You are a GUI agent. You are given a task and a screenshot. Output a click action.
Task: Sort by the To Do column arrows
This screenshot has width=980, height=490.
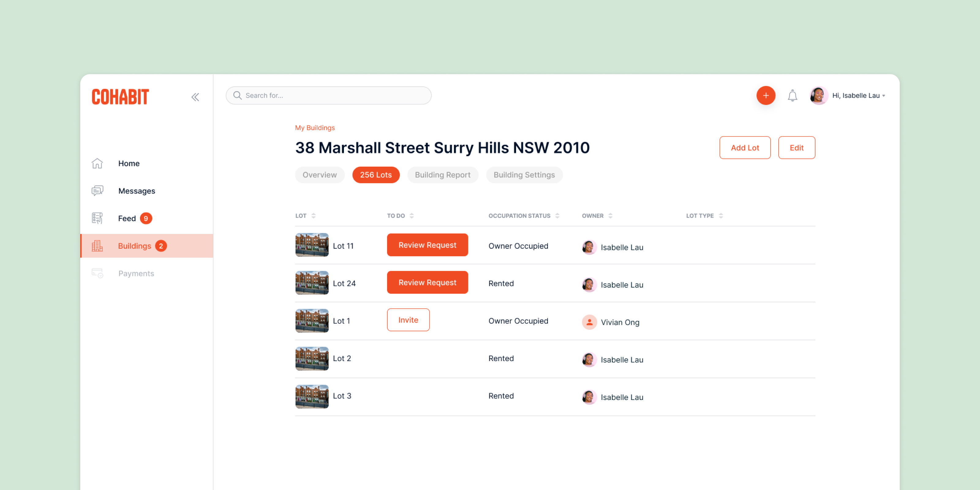411,216
